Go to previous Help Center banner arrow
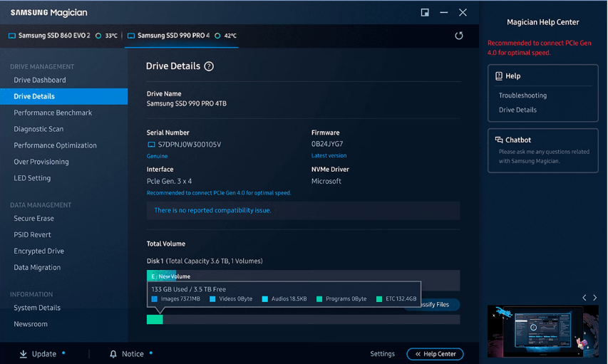608x364 pixels. pos(584,298)
